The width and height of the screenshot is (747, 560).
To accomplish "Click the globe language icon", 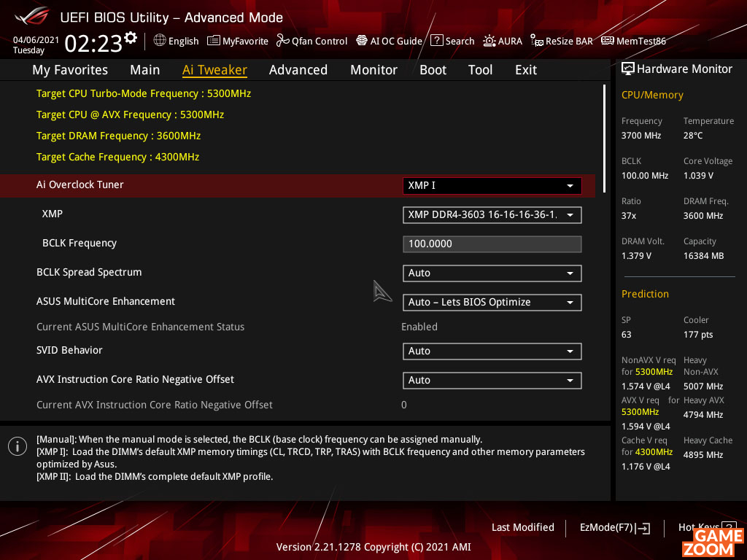I will (160, 41).
